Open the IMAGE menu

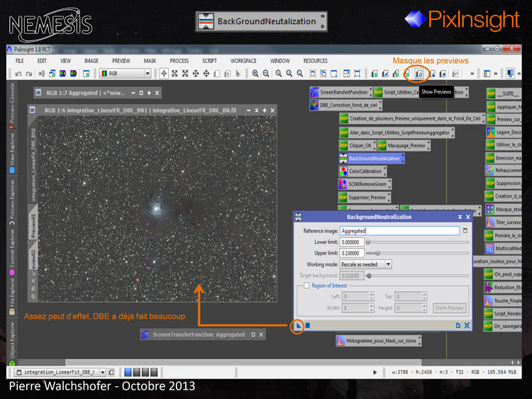[92, 61]
